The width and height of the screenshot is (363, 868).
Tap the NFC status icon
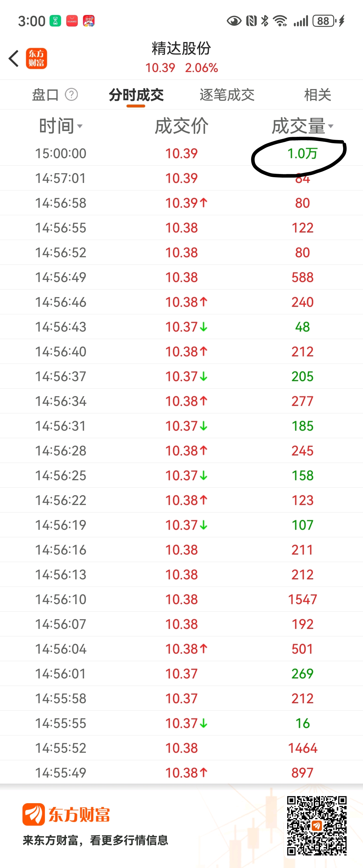[x=252, y=21]
